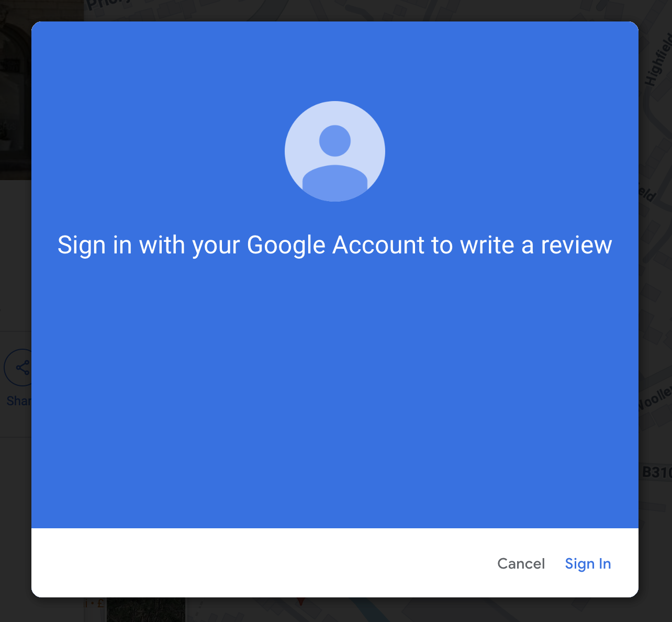Click the partially hidden Share label
The width and height of the screenshot is (672, 622).
pos(19,401)
